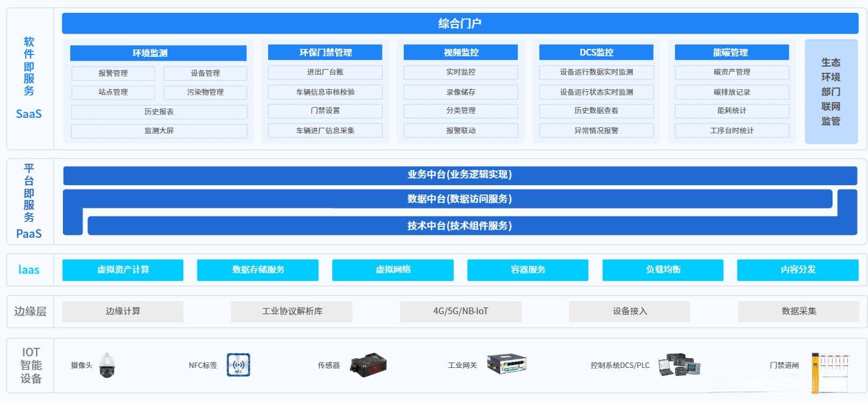
Task: Open 历史数据查看 item
Action: (596, 111)
